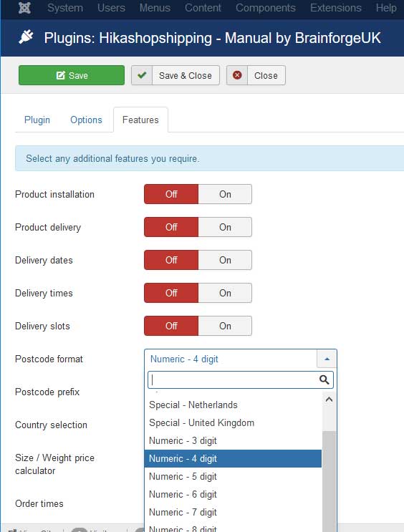Viewport: 404px width, 532px height.
Task: Set Delivery times toggle to Off
Action: [x=171, y=293]
